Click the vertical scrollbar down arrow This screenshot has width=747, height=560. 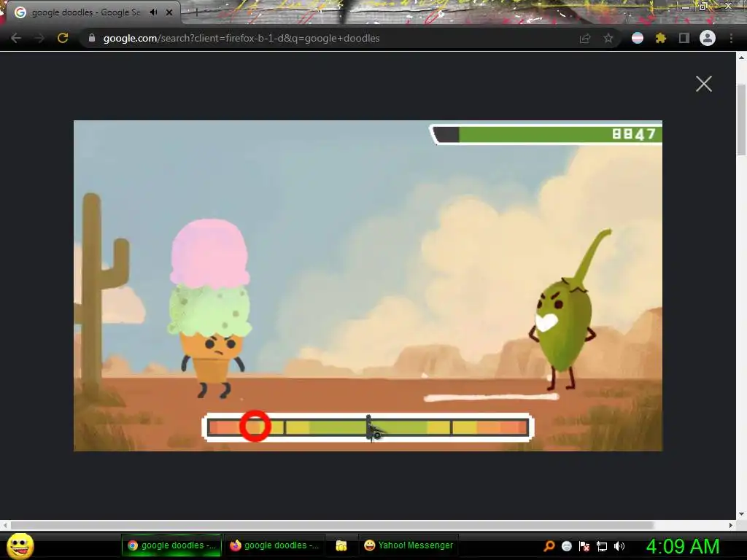point(741,514)
